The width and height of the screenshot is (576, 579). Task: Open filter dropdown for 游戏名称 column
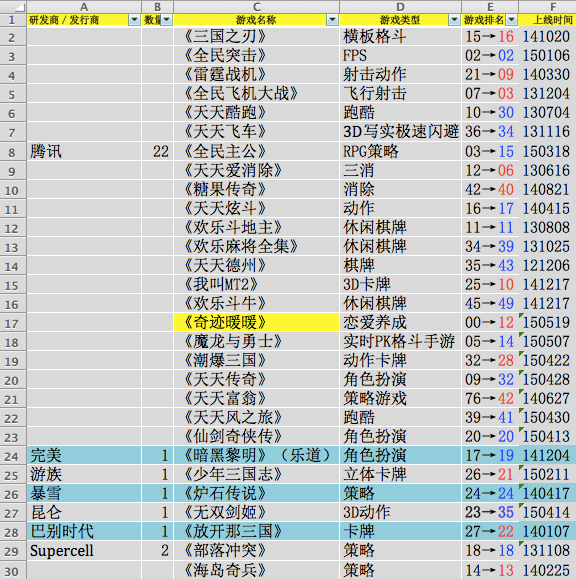(x=332, y=20)
